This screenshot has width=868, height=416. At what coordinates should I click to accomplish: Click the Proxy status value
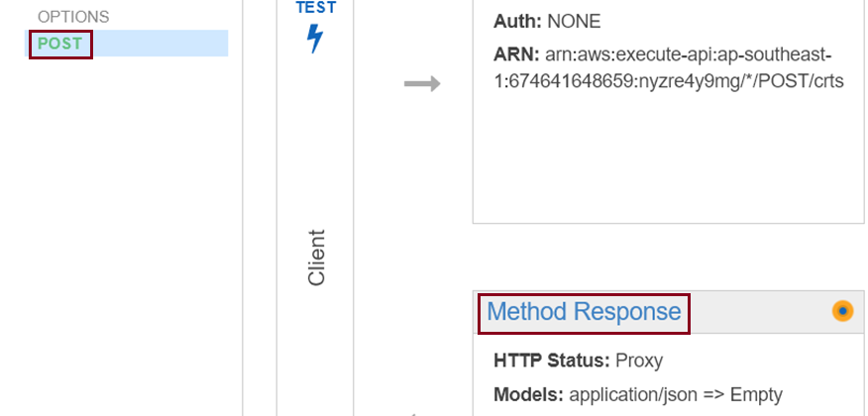click(x=639, y=362)
